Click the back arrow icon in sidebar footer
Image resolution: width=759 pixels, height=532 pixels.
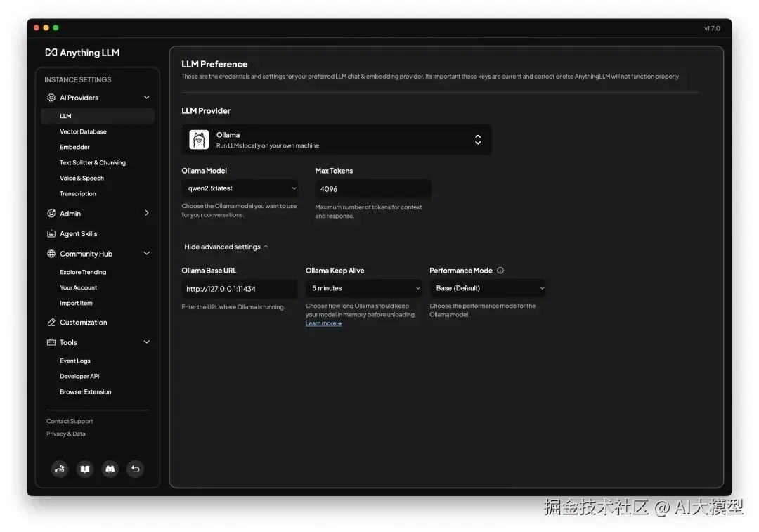tap(136, 469)
